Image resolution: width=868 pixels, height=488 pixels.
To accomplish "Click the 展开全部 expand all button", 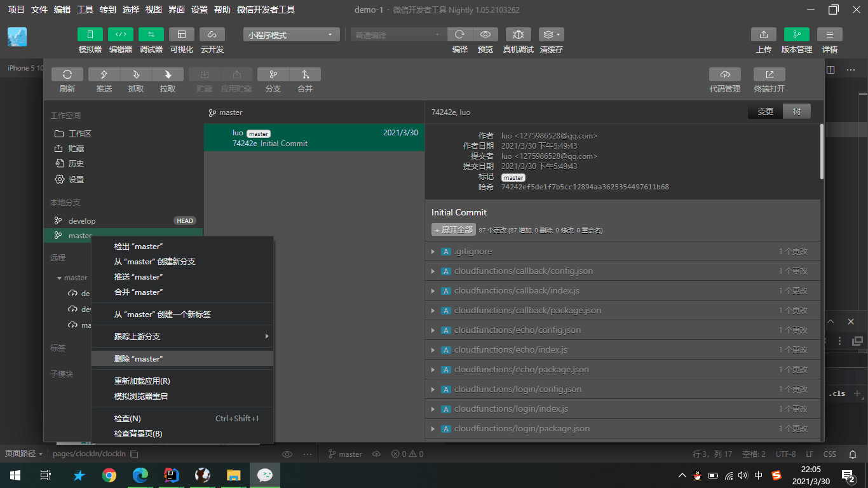I will click(x=454, y=229).
